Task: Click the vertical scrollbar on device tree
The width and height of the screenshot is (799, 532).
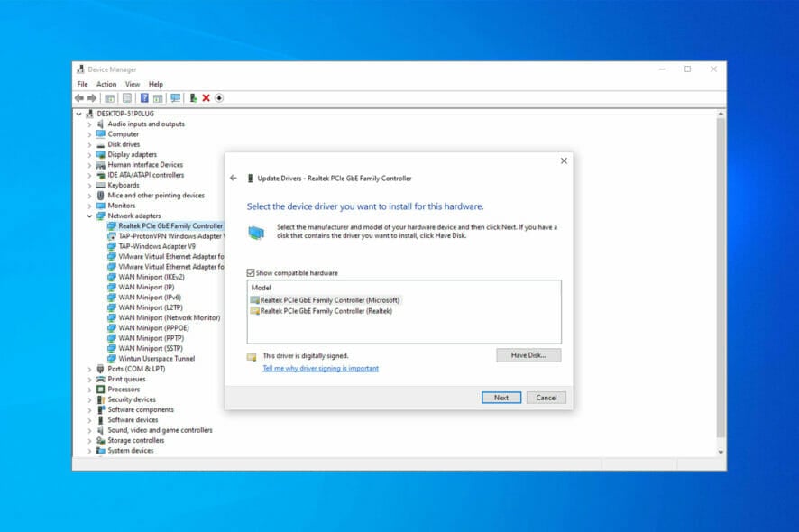Action: 721,271
